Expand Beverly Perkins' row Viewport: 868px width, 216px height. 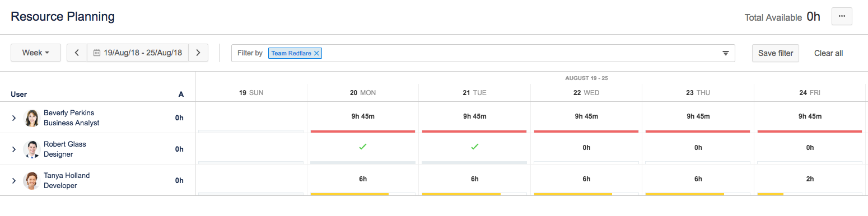click(14, 118)
